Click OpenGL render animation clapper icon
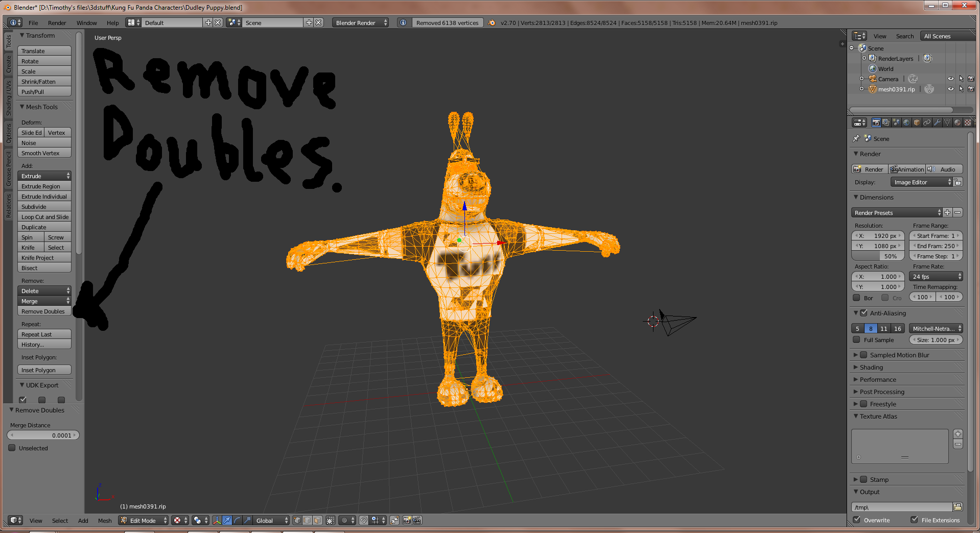980x533 pixels. [417, 520]
